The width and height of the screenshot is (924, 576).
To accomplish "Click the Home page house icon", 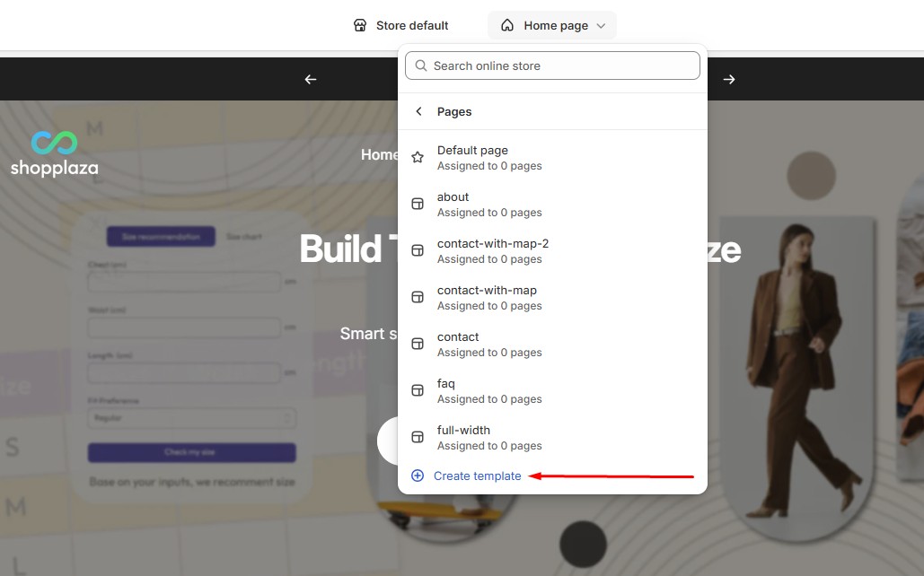I will point(507,26).
